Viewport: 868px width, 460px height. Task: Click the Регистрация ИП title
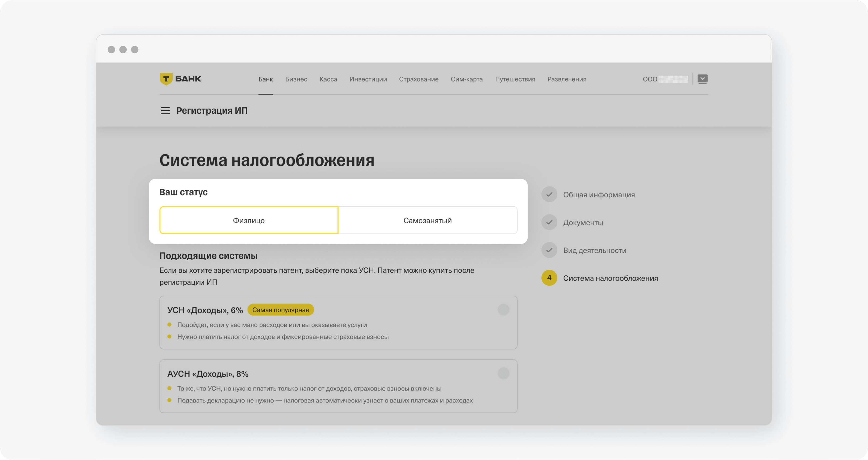[x=212, y=111]
